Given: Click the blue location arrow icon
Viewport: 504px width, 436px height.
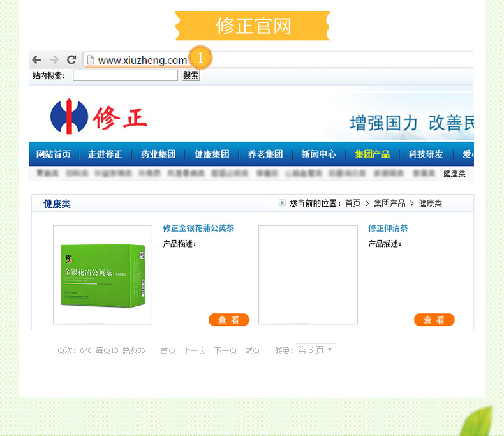Looking at the screenshot, I should pos(282,203).
